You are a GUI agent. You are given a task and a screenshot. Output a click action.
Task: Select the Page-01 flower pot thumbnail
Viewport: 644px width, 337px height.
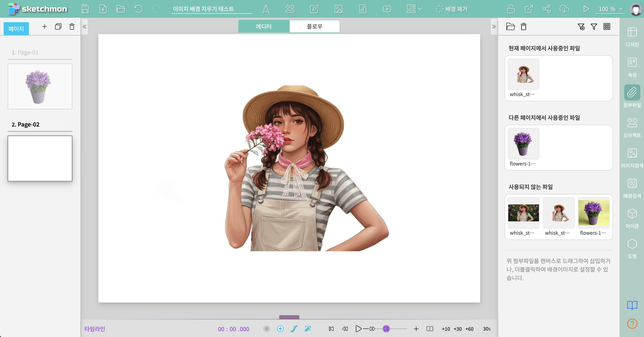[x=40, y=86]
